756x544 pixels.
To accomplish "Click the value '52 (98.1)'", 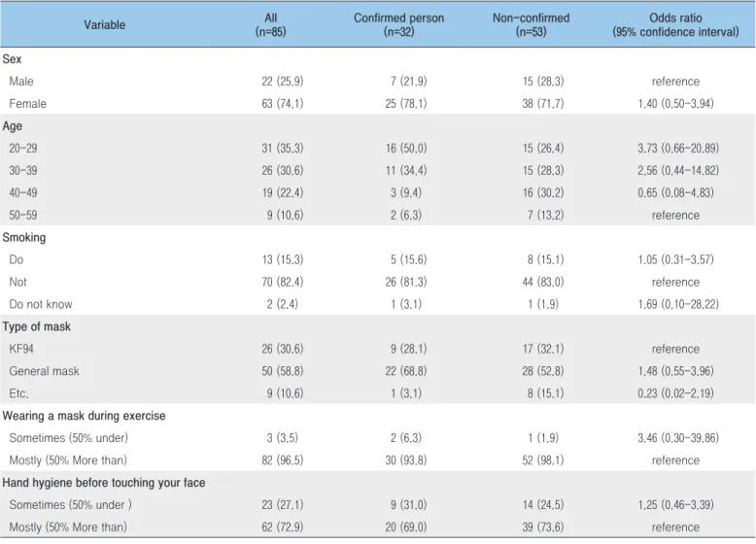I will pyautogui.click(x=543, y=460).
